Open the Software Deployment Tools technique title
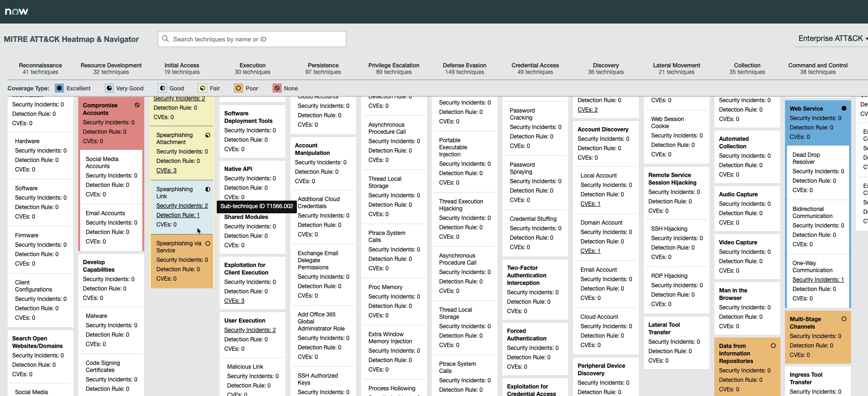This screenshot has width=868, height=396. [x=248, y=117]
